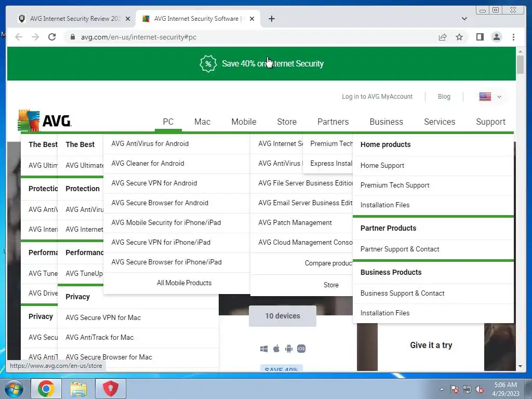532x399 pixels.
Task: Open the Support menu
Action: tap(490, 122)
